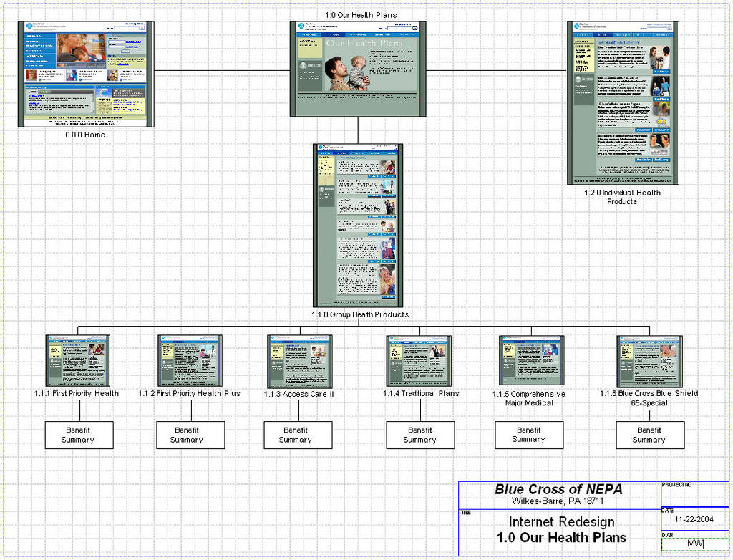Click the '1.0 Our Health Plans' top label
Image resolution: width=733 pixels, height=560 pixels.
click(x=361, y=15)
